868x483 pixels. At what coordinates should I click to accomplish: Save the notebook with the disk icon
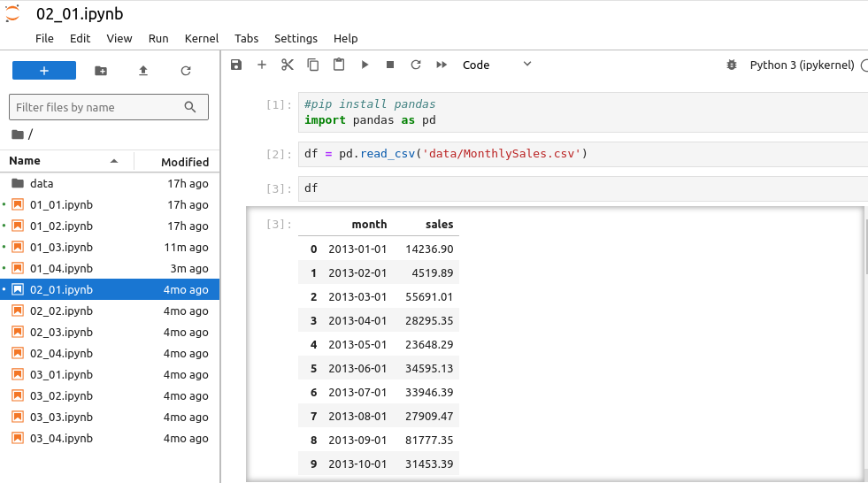click(x=236, y=65)
